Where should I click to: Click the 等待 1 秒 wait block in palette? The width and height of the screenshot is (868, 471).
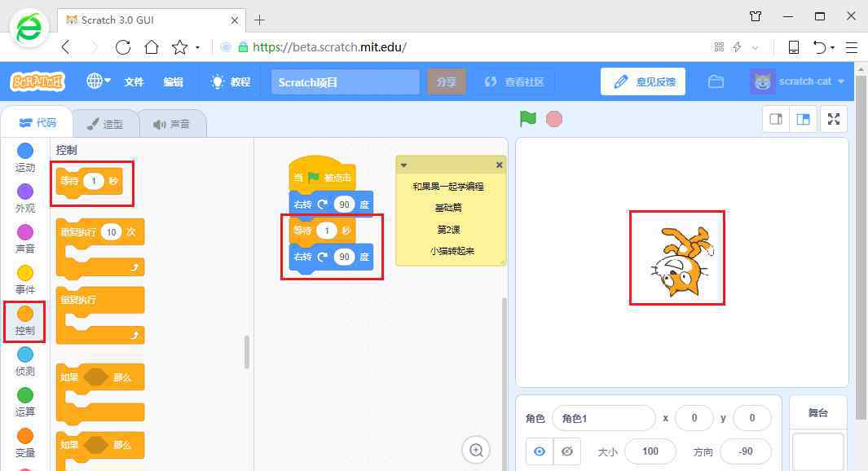pyautogui.click(x=68, y=181)
